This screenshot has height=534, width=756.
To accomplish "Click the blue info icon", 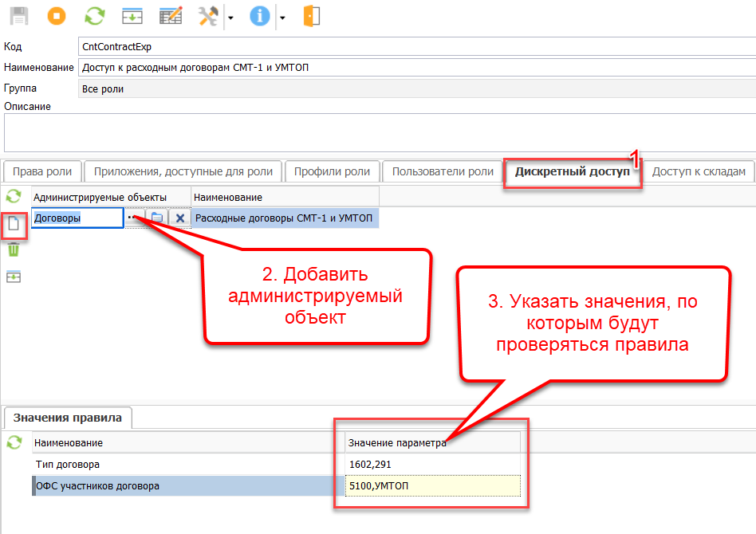I will 259,15.
